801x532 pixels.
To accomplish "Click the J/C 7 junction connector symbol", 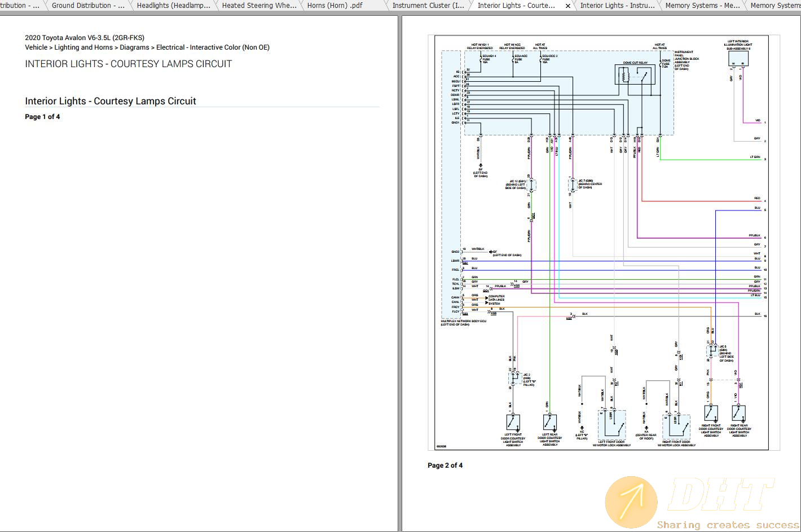I will 573,184.
